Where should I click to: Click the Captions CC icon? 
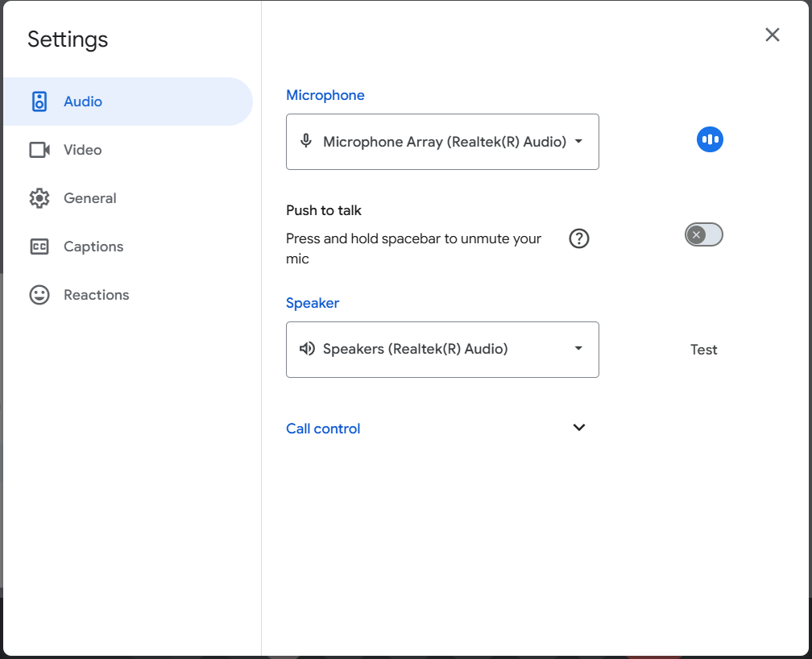[x=39, y=247]
